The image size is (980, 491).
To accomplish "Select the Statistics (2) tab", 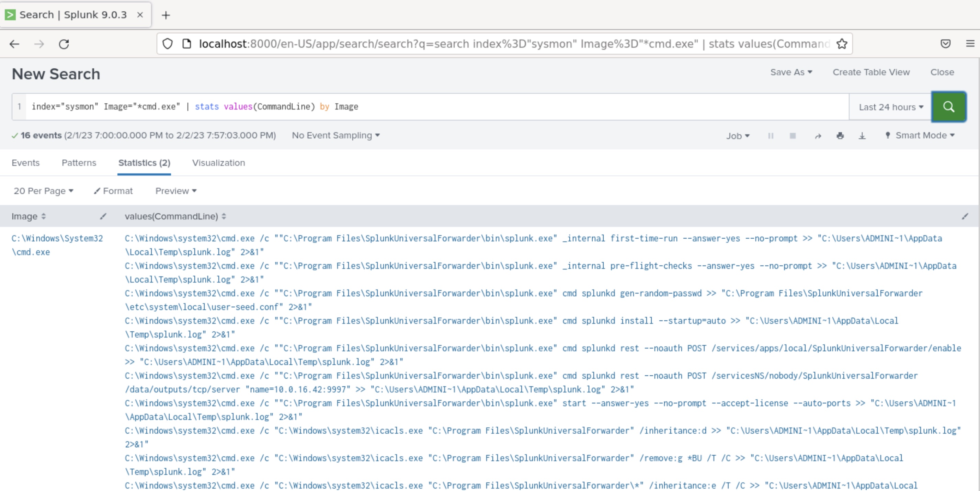I will [144, 163].
